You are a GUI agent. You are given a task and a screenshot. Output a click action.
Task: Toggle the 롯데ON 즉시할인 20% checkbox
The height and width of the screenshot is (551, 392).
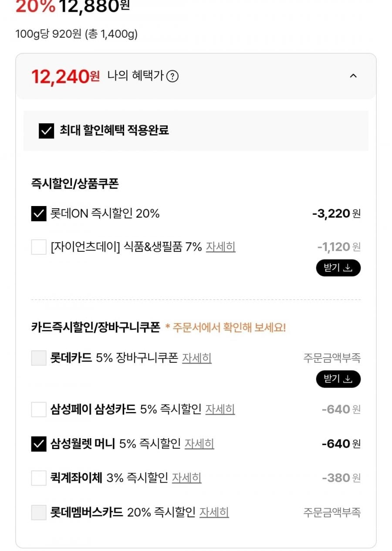coord(39,214)
